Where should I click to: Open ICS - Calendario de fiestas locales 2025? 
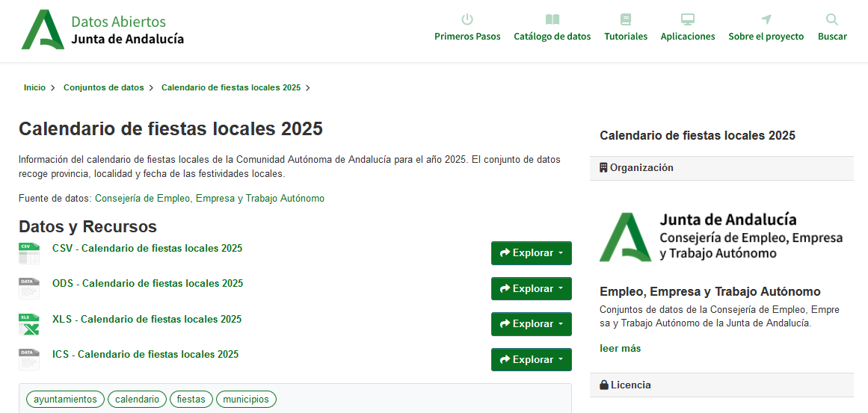146,354
